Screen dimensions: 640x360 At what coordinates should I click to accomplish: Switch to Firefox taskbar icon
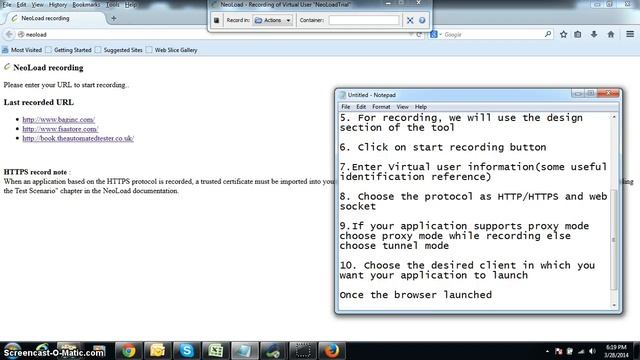(x=332, y=351)
